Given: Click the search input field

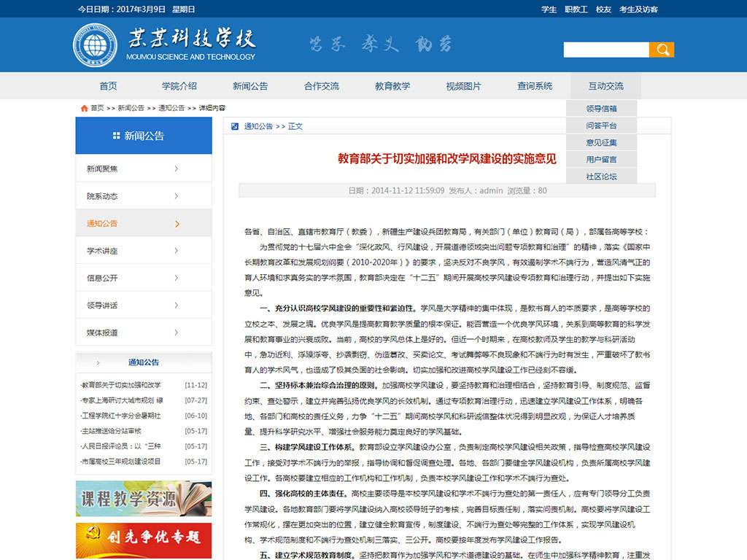Looking at the screenshot, I should click(x=606, y=50).
